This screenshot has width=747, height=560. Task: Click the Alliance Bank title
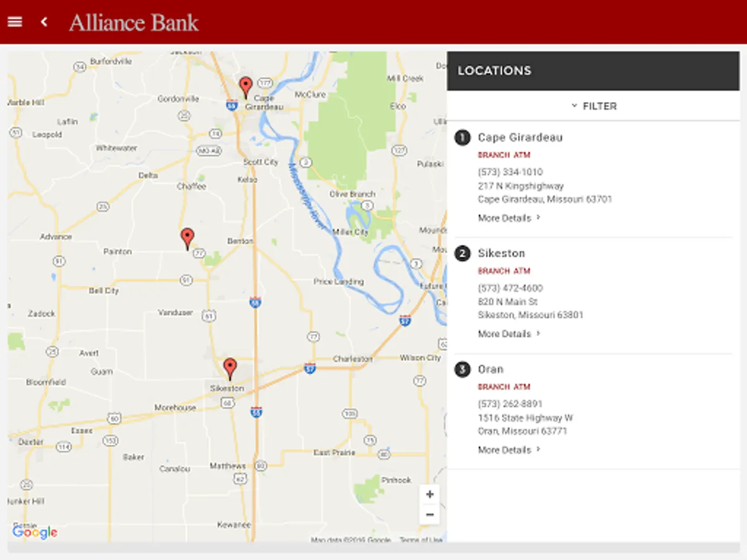point(133,22)
